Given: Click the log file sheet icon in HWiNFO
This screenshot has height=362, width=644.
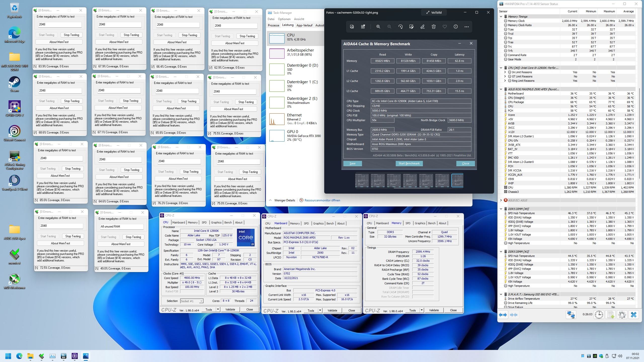Looking at the screenshot, I should (611, 315).
